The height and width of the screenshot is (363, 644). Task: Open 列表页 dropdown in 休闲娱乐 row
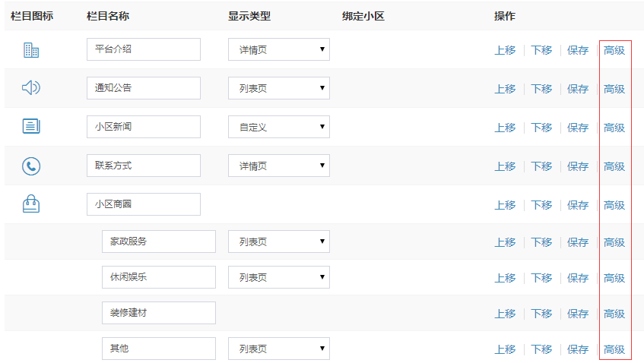pyautogui.click(x=279, y=277)
